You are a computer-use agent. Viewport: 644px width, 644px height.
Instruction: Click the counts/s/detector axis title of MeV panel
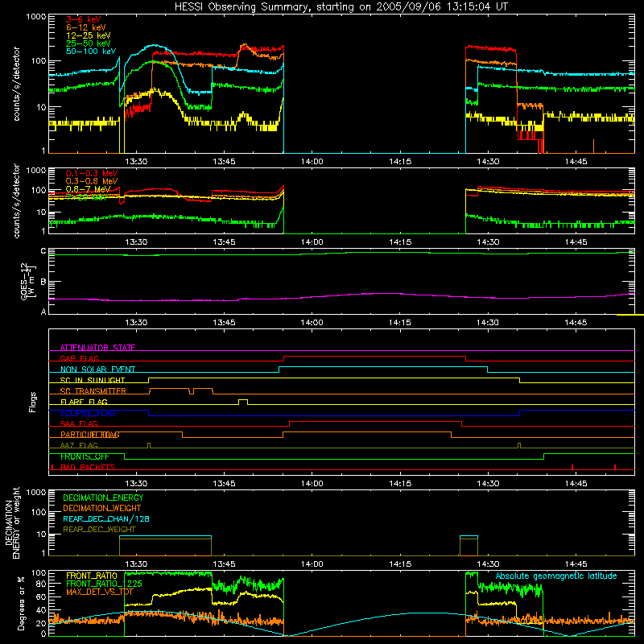pos(16,200)
